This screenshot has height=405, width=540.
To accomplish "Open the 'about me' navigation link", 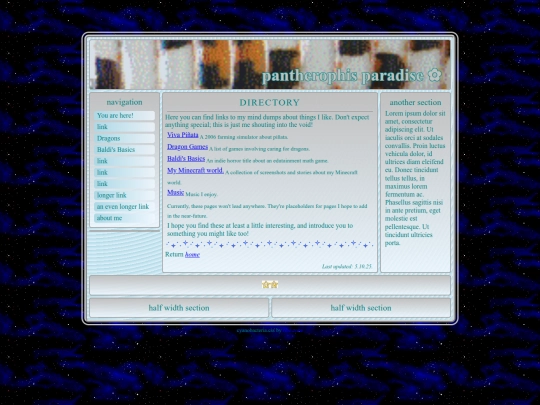I will 124,218.
